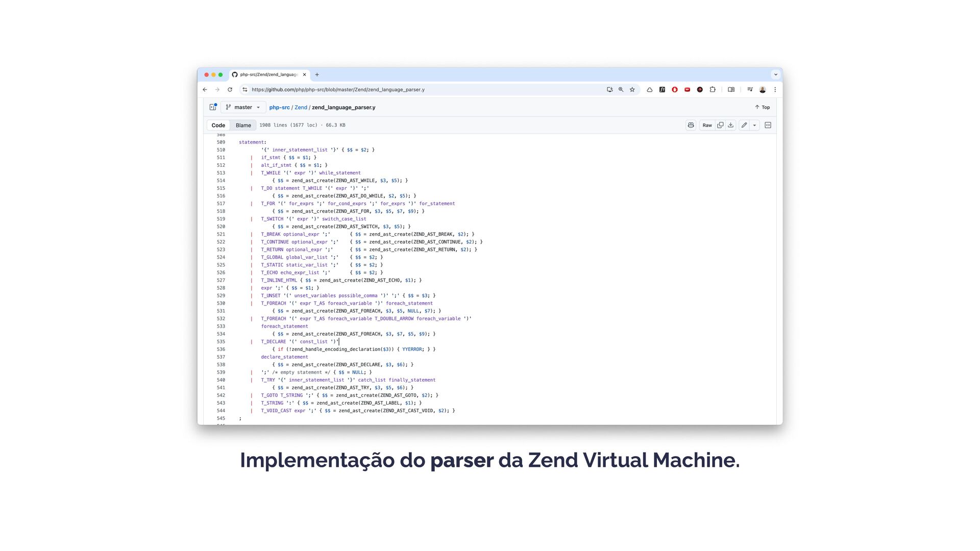980x551 pixels.
Task: Open the tab search dropdown chevron
Action: pyautogui.click(x=775, y=74)
